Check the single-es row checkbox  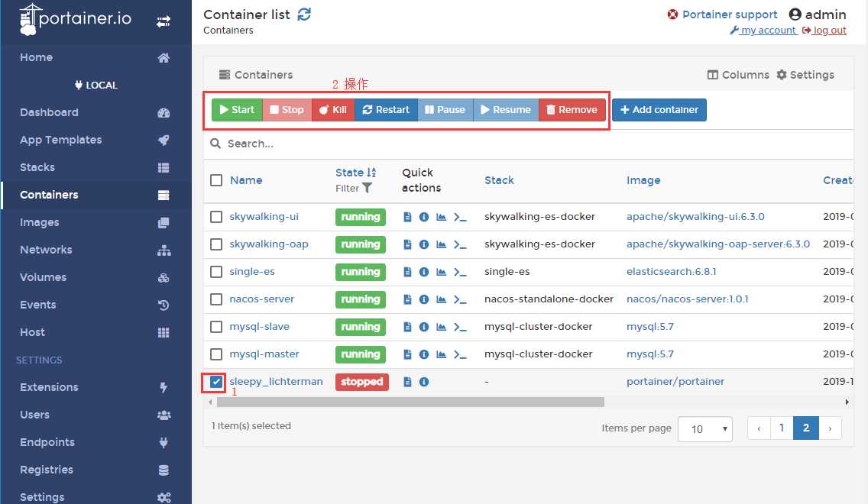click(216, 272)
